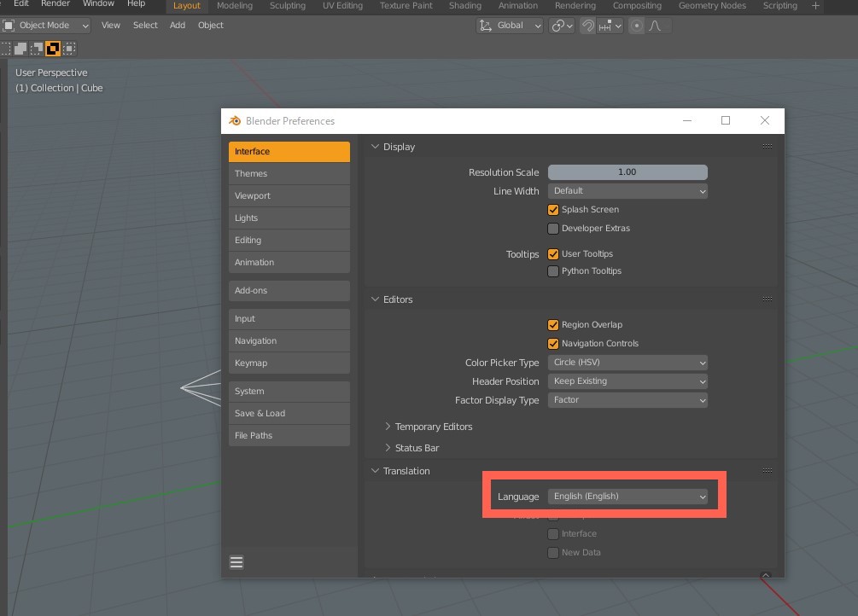Collapse the Translation section
The height and width of the screenshot is (616, 858).
375,471
